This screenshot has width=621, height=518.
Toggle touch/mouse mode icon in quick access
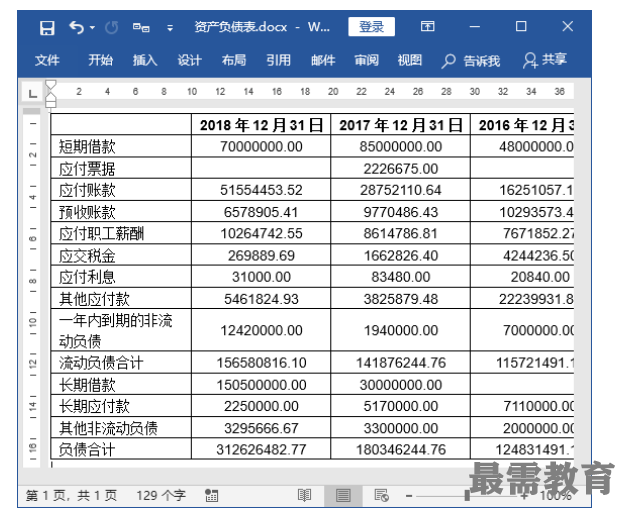[x=141, y=28]
